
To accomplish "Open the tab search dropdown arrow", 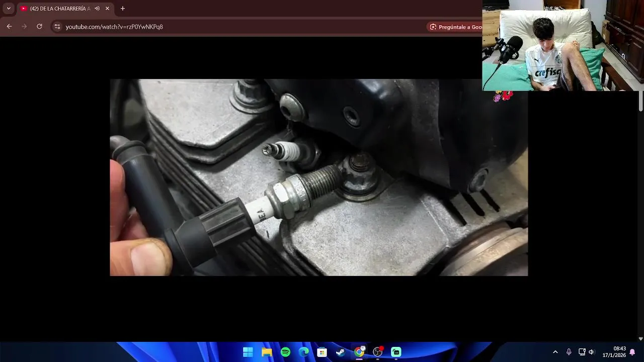I will click(x=9, y=9).
